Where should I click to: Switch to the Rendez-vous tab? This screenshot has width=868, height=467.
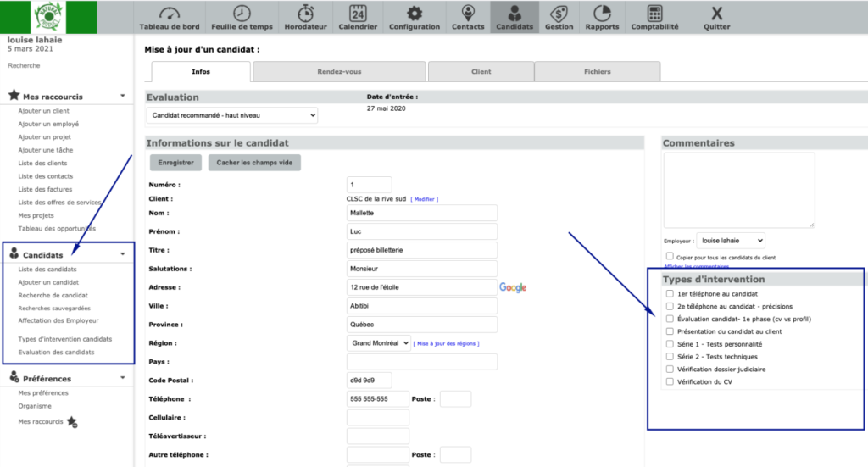click(x=338, y=72)
